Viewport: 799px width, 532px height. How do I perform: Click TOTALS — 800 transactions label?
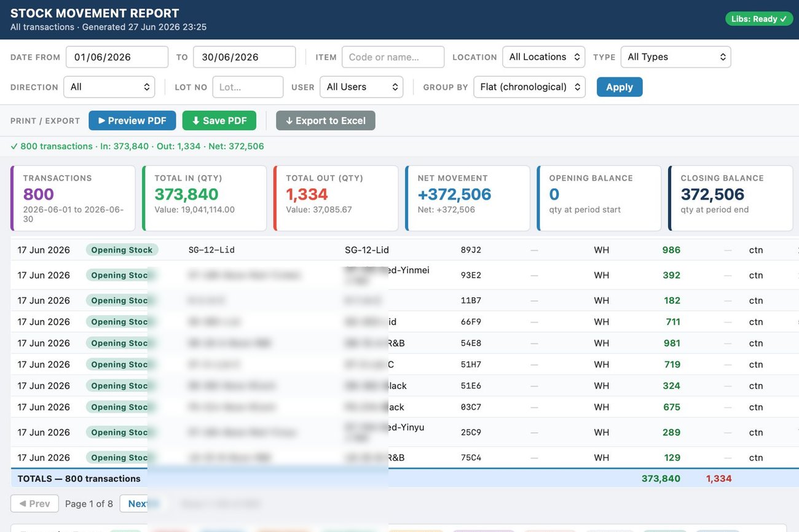coord(79,479)
